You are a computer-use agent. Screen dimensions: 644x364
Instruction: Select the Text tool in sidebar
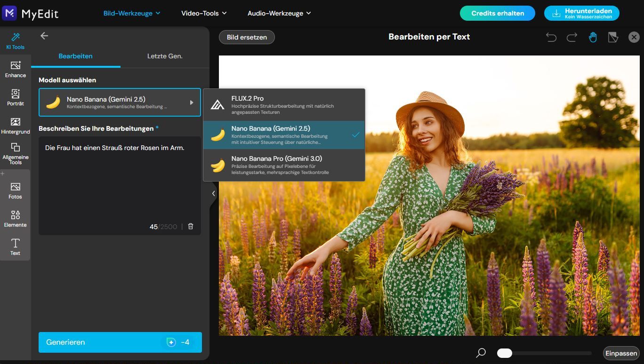pyautogui.click(x=16, y=247)
